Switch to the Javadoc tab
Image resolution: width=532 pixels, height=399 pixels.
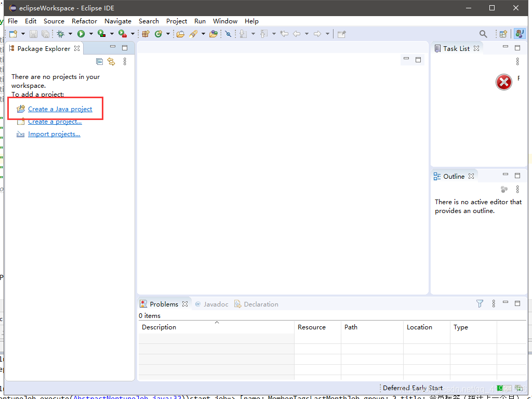(212, 304)
